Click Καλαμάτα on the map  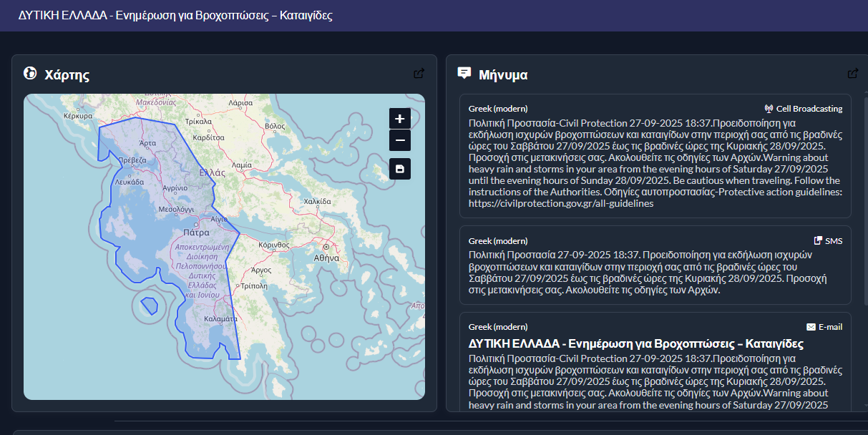(220, 318)
